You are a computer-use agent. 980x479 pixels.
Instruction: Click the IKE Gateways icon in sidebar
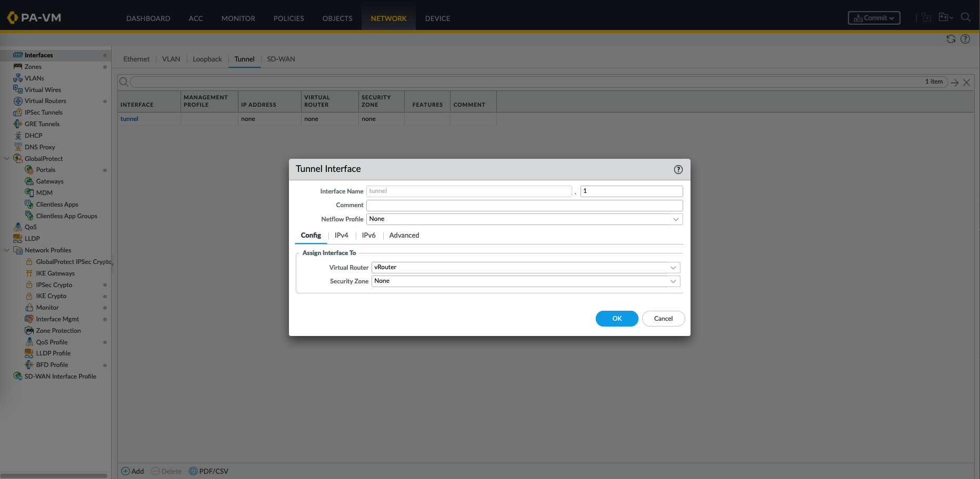coord(29,273)
